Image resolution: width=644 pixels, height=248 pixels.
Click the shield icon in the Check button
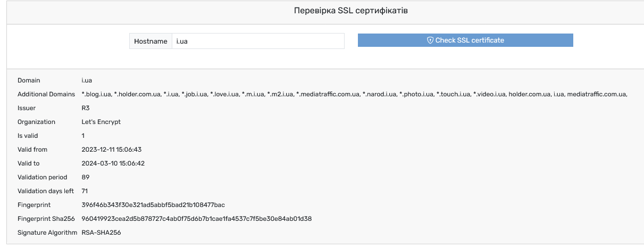431,40
